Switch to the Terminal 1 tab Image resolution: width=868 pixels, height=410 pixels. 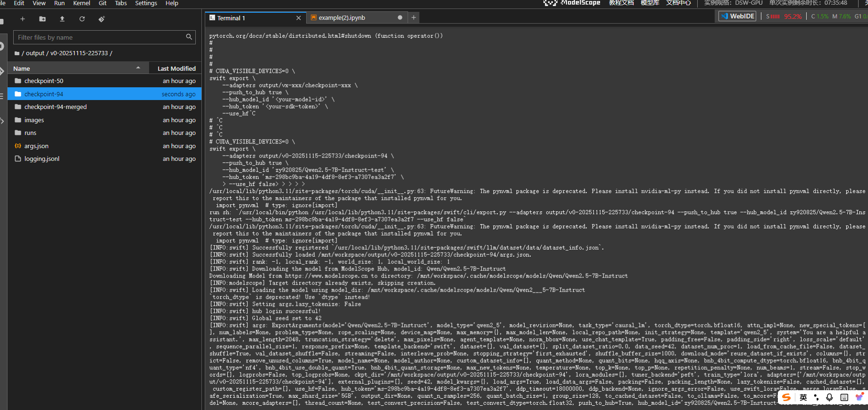pos(255,18)
